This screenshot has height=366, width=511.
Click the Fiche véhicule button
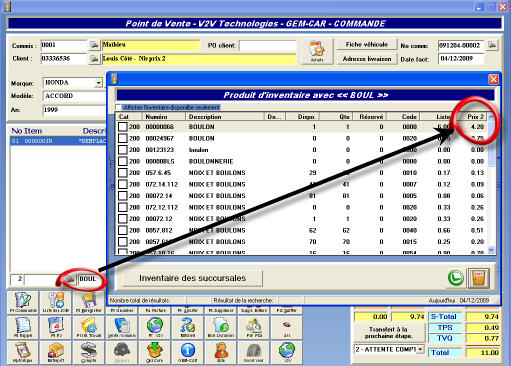367,45
